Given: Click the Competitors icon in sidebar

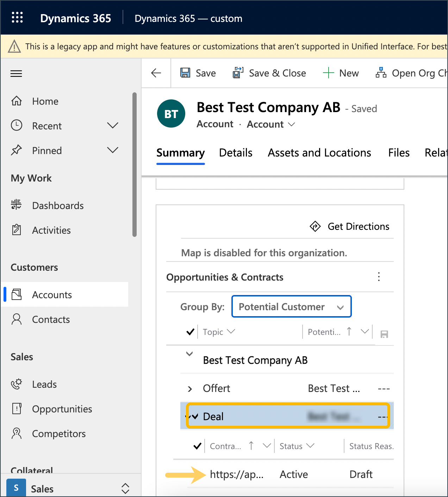Looking at the screenshot, I should tap(17, 433).
